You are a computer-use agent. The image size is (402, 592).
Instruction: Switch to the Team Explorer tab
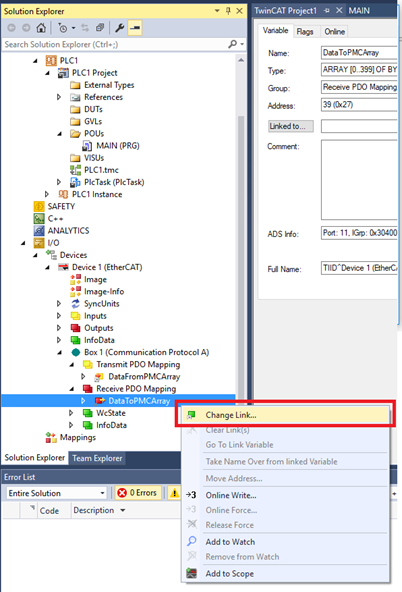tap(97, 458)
